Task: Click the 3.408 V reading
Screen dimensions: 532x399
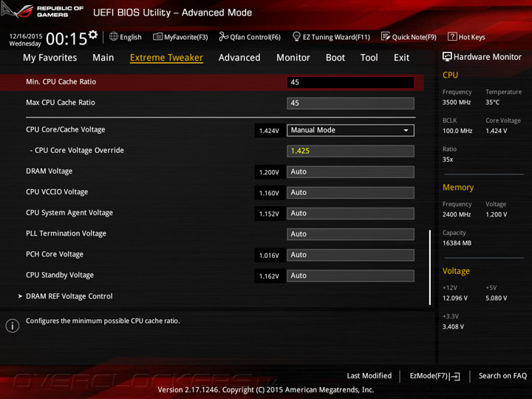Action: pyautogui.click(x=453, y=327)
